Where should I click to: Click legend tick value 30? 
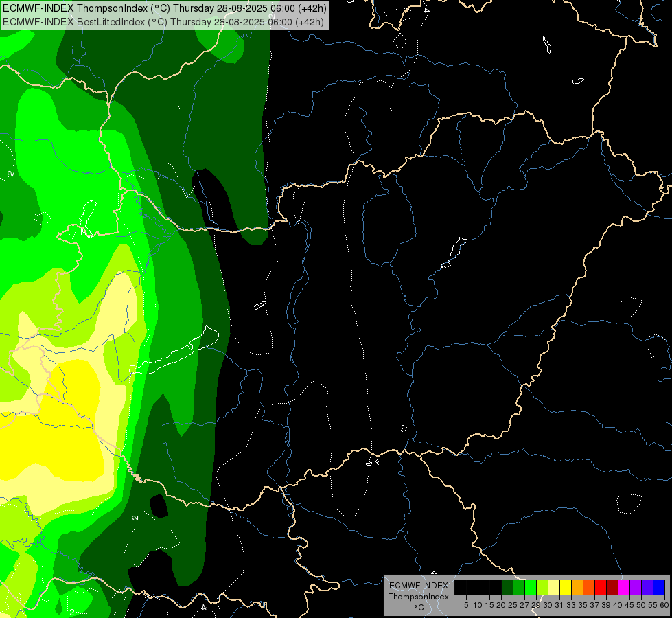pyautogui.click(x=548, y=605)
